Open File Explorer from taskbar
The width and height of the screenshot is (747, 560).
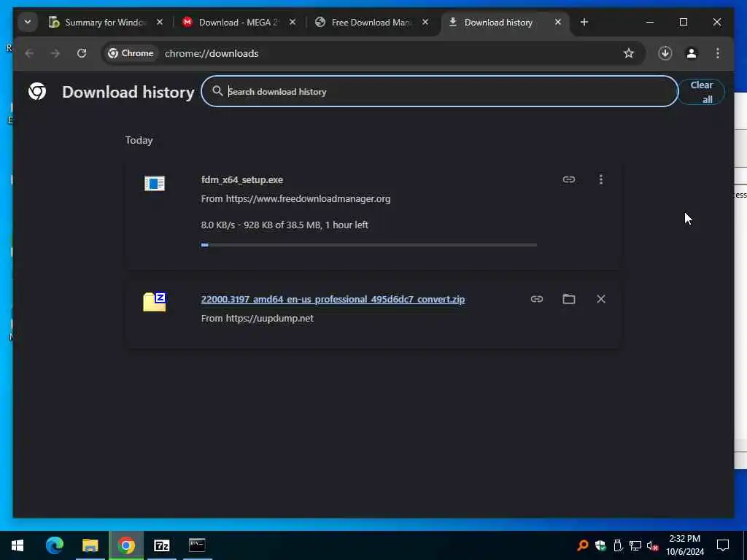pos(90,545)
